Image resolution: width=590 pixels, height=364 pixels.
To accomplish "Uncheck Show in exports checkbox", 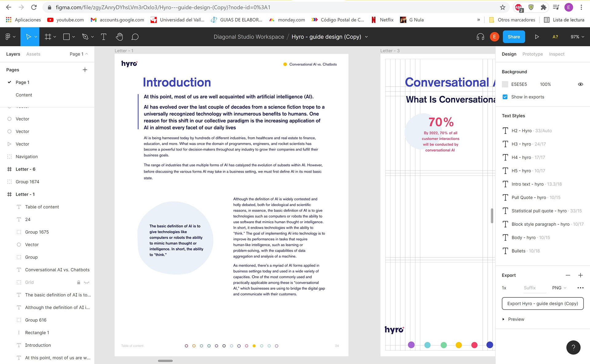I will coord(505,97).
